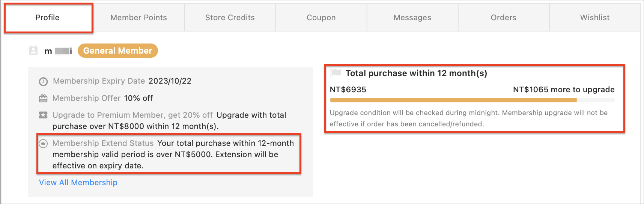This screenshot has height=204, width=644.
Task: Click the star ticket icon beside Upgrade to Premium
Action: (43, 115)
